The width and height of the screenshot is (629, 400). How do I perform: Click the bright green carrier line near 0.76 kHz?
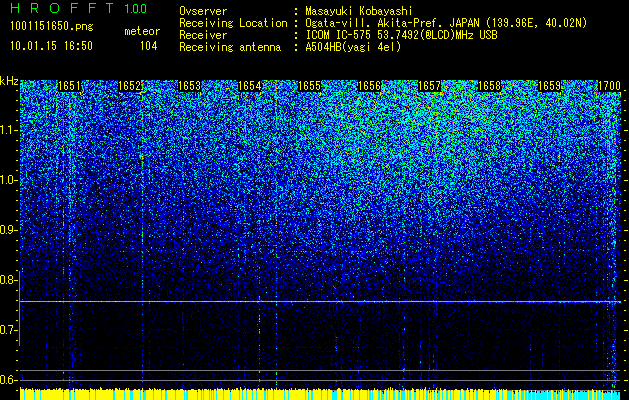point(320,301)
